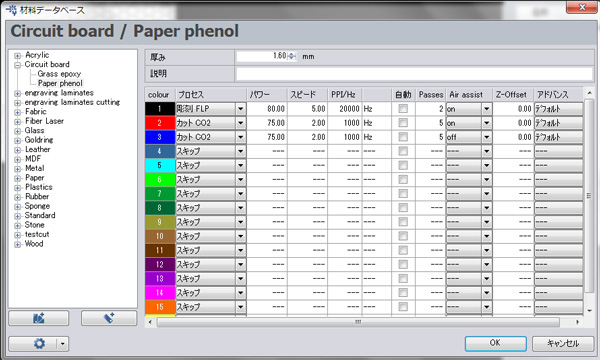Click the orange colour 15 swatch
Viewport: 600px width, 360px height.
[x=160, y=307]
